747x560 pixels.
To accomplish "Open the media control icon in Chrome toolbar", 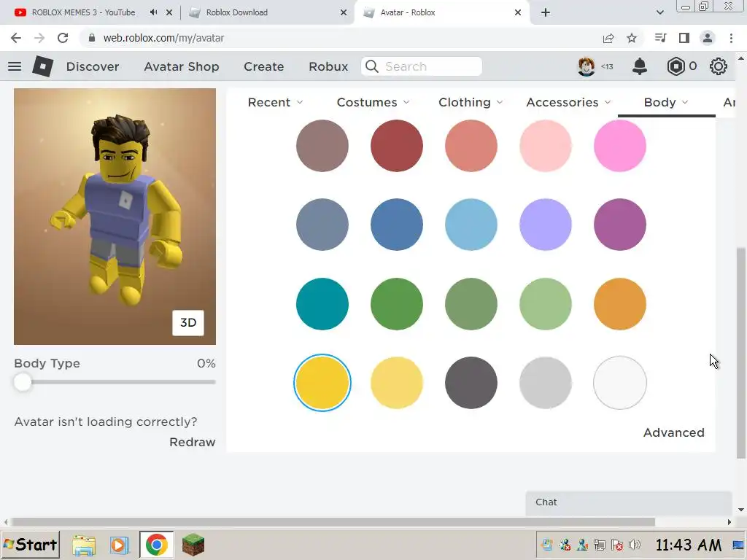I will click(660, 38).
